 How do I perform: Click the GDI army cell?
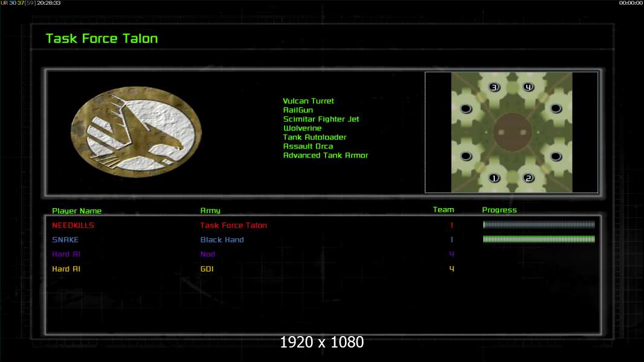(x=207, y=268)
